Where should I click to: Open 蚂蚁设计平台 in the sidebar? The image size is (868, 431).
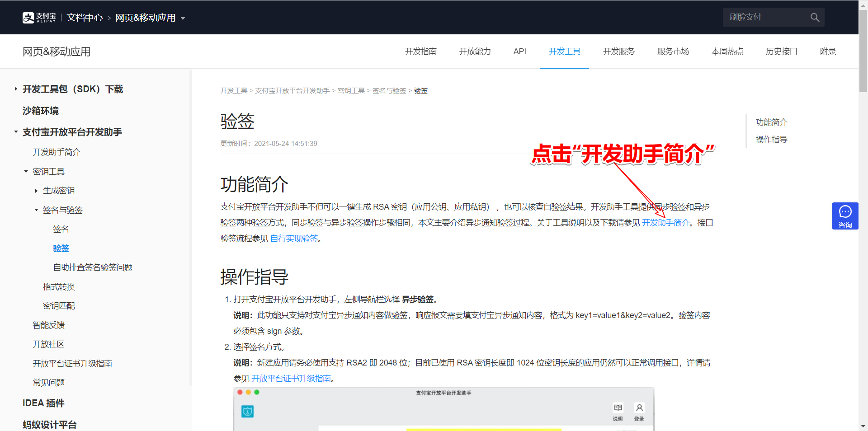pyautogui.click(x=50, y=425)
